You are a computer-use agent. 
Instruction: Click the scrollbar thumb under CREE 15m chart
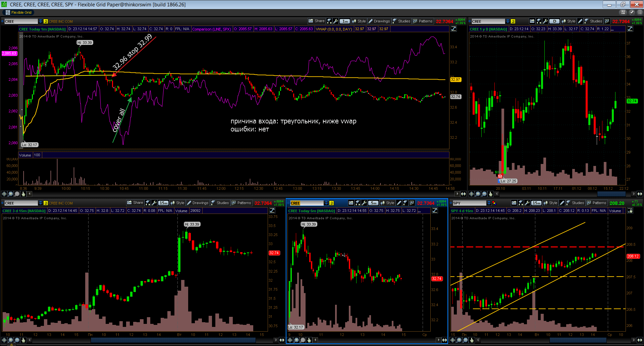tap(173, 340)
